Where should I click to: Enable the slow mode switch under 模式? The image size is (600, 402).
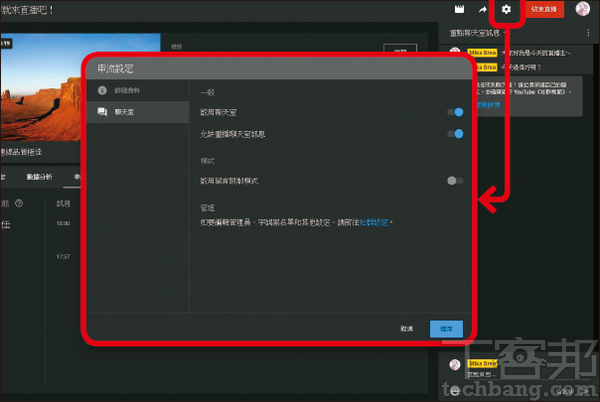pyautogui.click(x=455, y=181)
